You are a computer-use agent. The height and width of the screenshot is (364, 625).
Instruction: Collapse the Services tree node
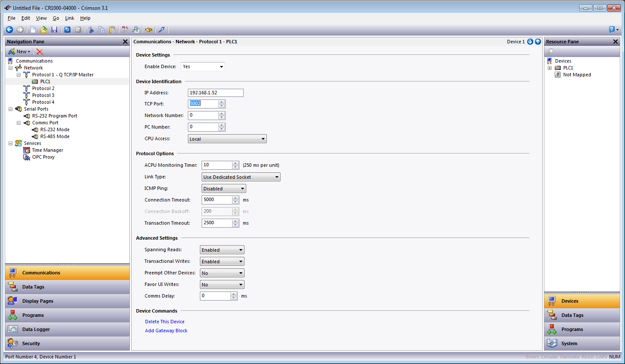(x=10, y=143)
